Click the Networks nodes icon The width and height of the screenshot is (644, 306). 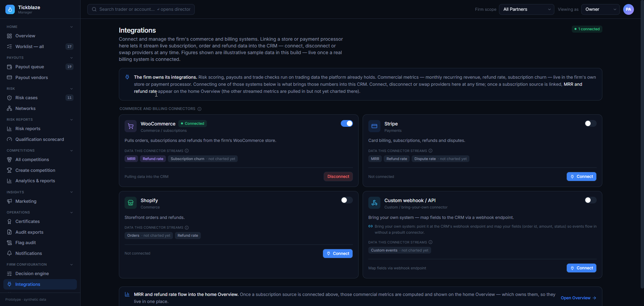(x=9, y=109)
